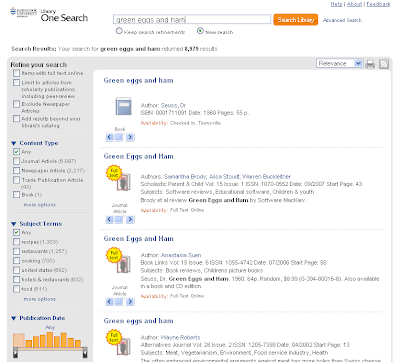The image size is (400, 362).
Task: Check the Journal Article content type
Action: (x=16, y=161)
